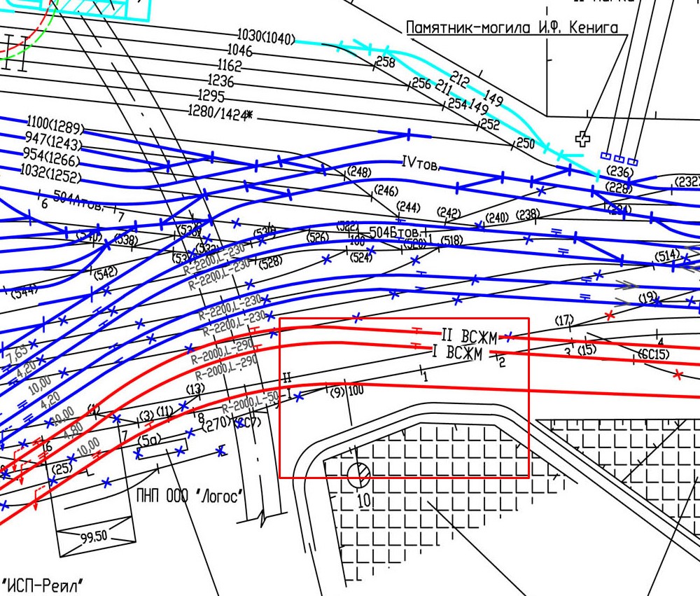Screen dimensions: 700x596
Task: Click the blue squares below the monument
Action: (619, 158)
